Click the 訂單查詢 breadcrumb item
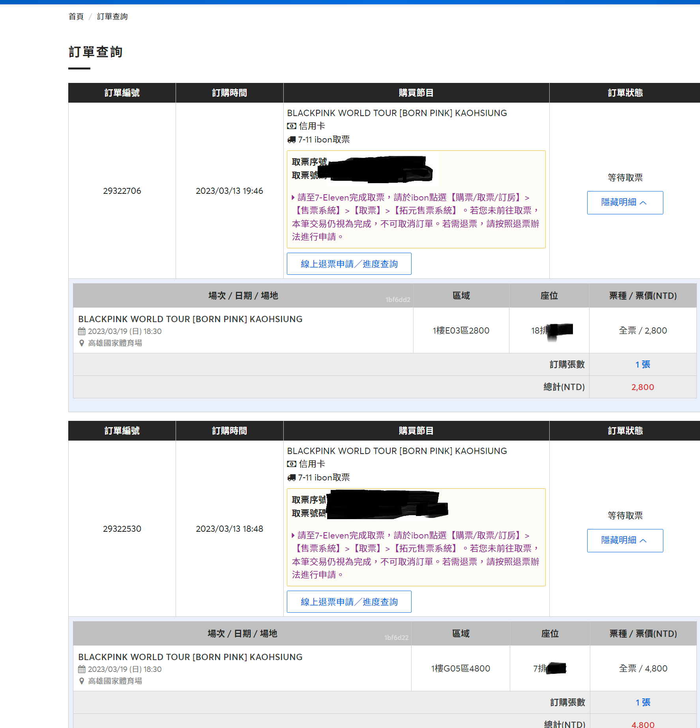This screenshot has height=728, width=700. pyautogui.click(x=112, y=17)
